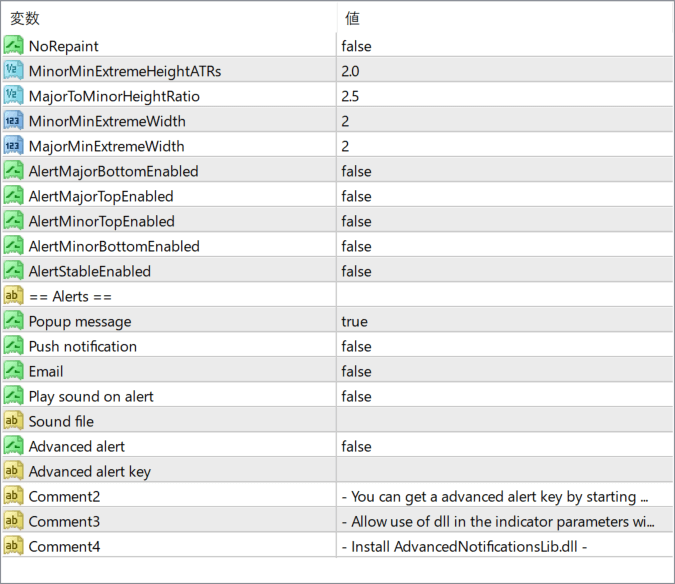Click the Sound file string icon

(13, 420)
